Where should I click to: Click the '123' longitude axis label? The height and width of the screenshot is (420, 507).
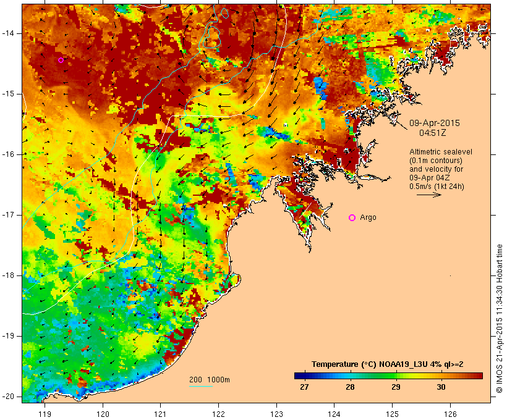point(276,414)
